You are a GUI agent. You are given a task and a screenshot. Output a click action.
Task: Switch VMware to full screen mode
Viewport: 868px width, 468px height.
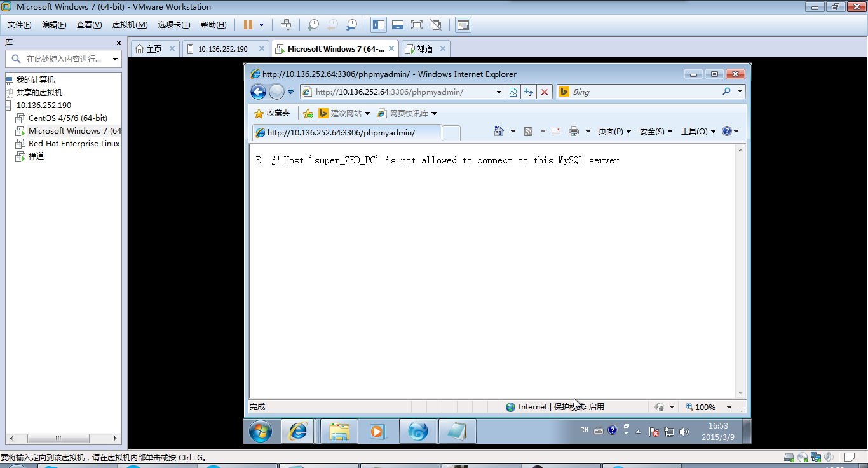tap(417, 25)
